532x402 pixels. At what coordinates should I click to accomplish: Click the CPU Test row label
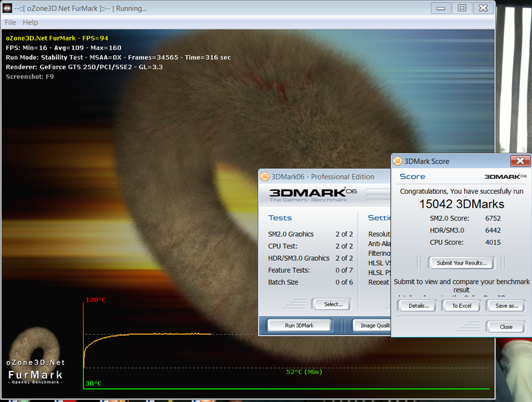[x=283, y=246]
